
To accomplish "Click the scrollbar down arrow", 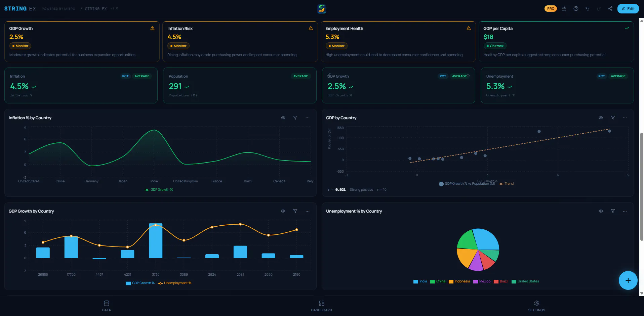I will point(642,293).
